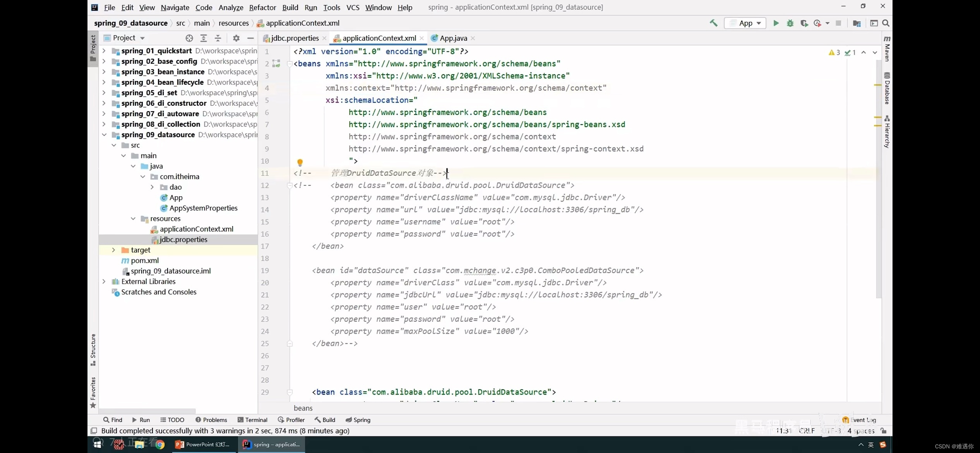980x453 pixels.
Task: Open the Spring tool window
Action: (x=358, y=420)
